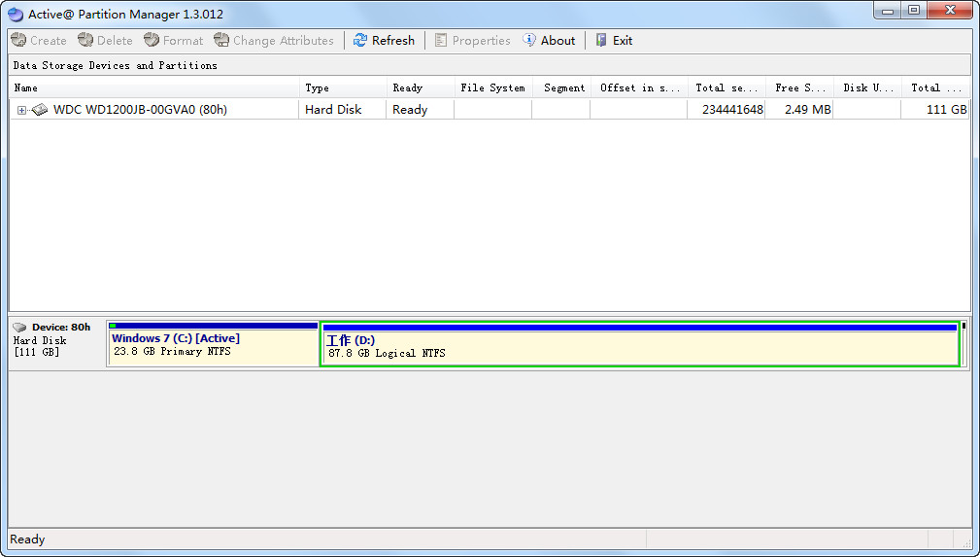Click the Active@ Partition Manager title bar icon
Image resolution: width=980 pixels, height=557 pixels.
pyautogui.click(x=16, y=14)
